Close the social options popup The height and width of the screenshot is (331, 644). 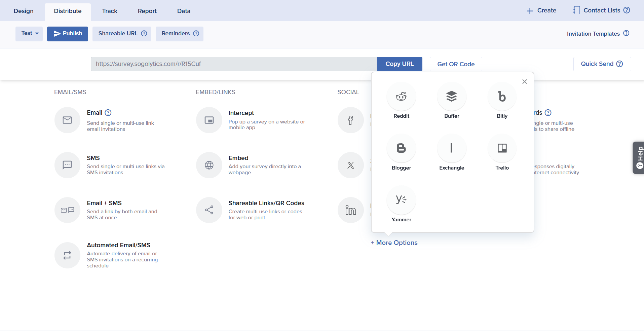click(x=524, y=82)
